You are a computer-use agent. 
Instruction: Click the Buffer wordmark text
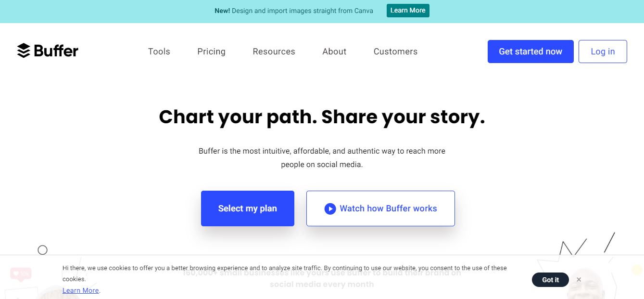56,51
